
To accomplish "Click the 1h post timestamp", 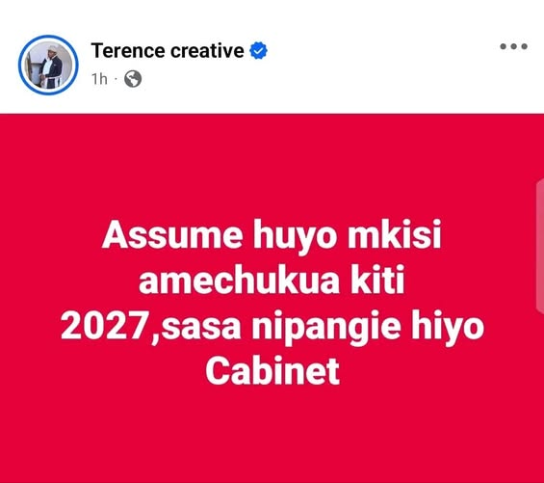I will point(100,79).
